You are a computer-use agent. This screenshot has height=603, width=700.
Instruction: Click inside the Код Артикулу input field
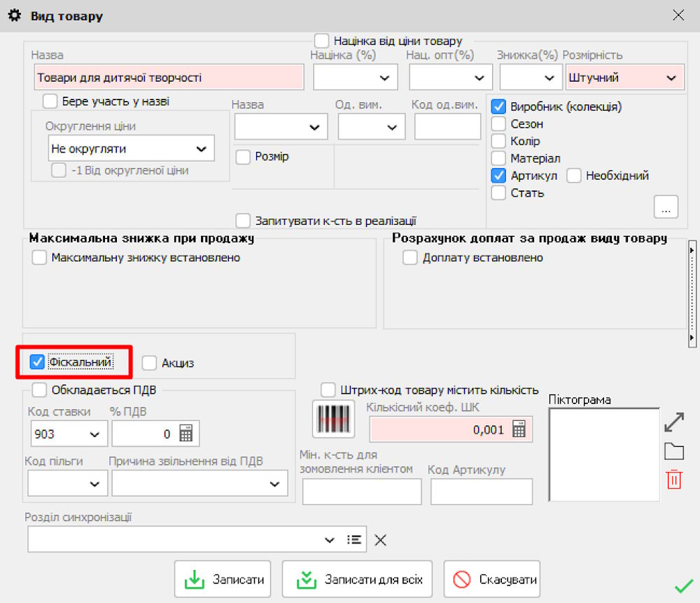coord(482,492)
